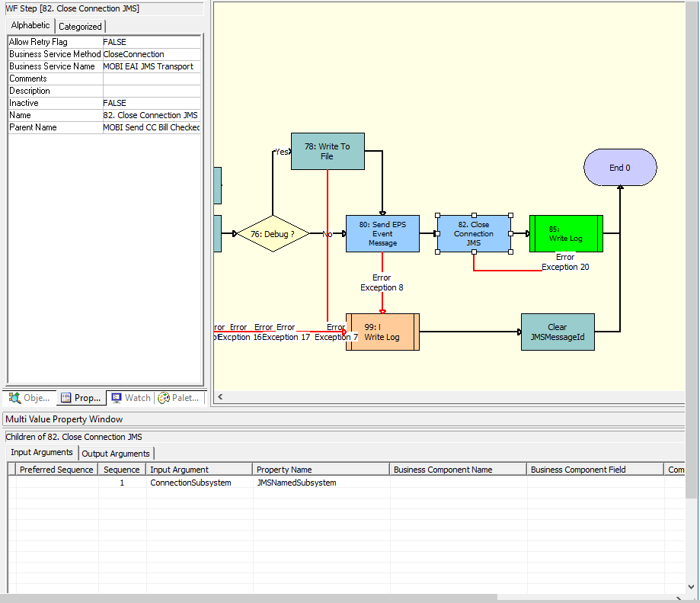
Task: Select the green 85: Write Log step
Action: point(566,233)
